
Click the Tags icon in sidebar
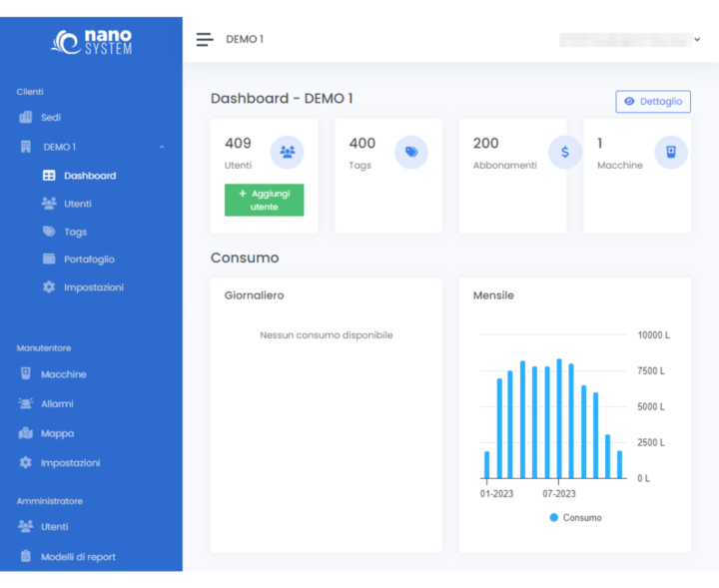point(49,232)
